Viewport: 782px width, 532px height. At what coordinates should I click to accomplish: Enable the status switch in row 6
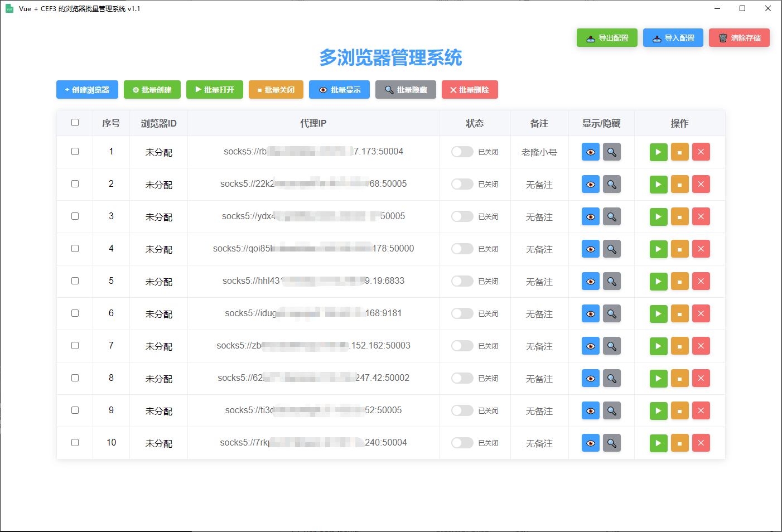[x=462, y=314]
